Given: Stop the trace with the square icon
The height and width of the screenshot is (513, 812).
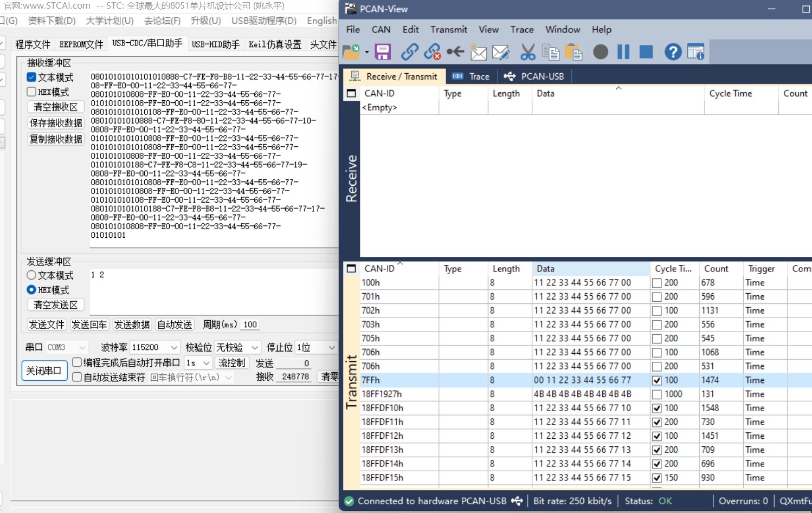Looking at the screenshot, I should coord(646,52).
